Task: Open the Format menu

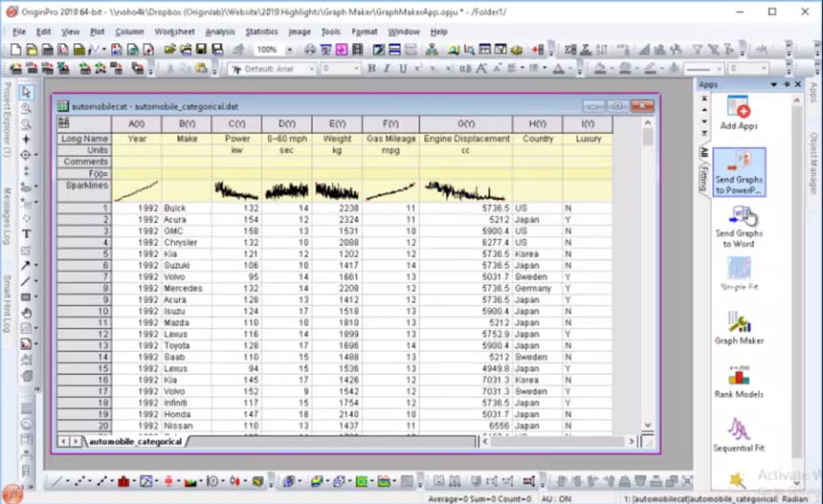Action: 365,32
